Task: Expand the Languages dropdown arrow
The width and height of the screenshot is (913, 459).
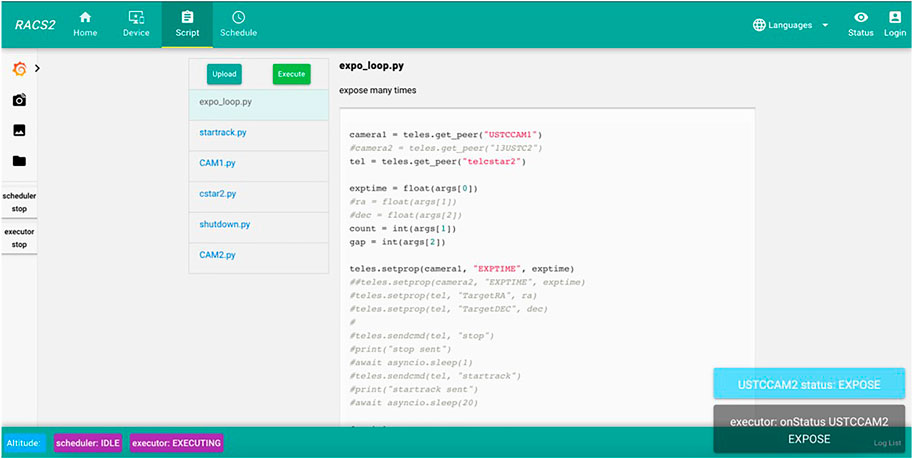Action: click(x=825, y=25)
